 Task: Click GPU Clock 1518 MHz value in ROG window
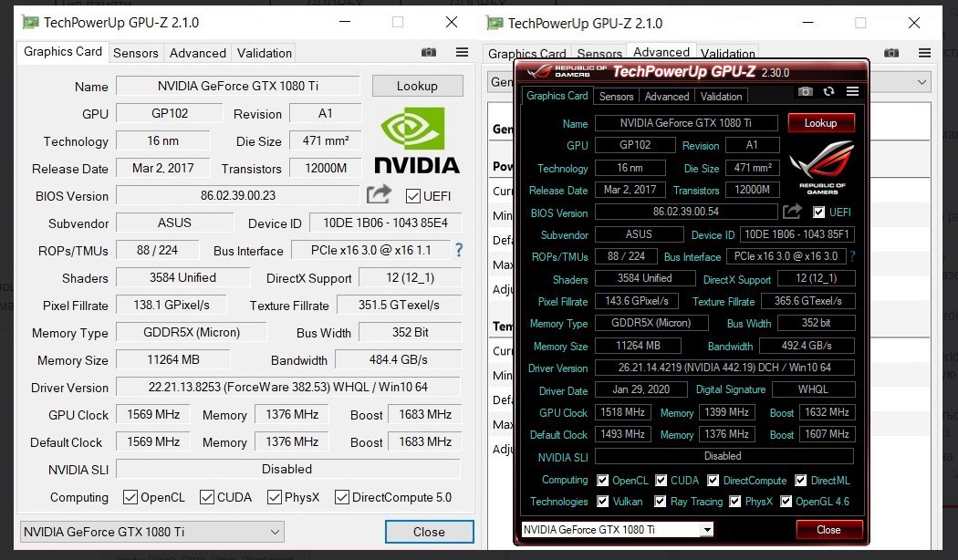[622, 413]
